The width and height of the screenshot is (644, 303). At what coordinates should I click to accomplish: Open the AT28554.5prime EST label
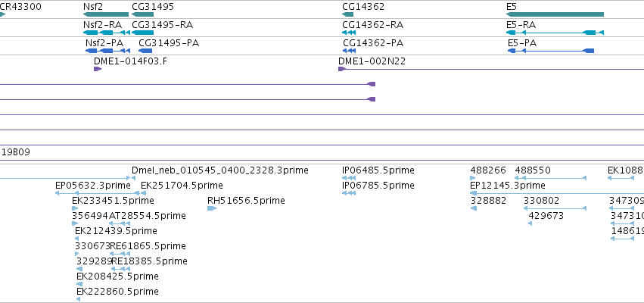click(x=148, y=216)
